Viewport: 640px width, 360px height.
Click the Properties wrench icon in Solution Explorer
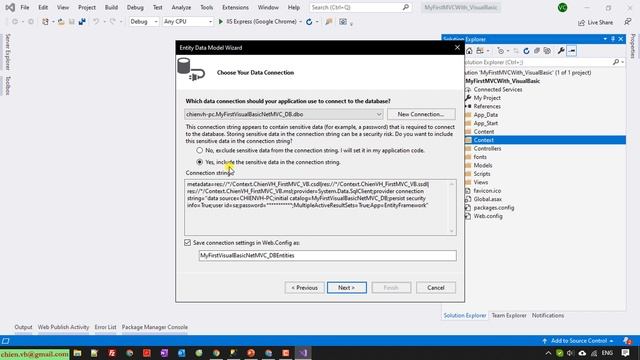561,51
